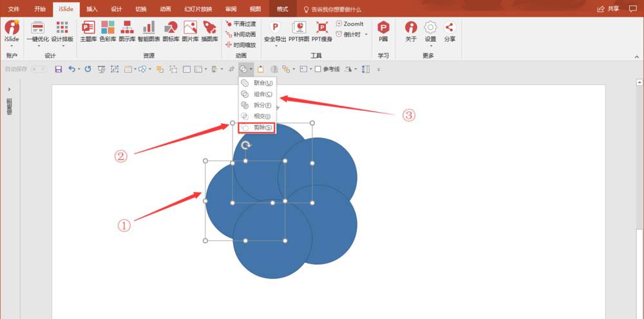644x319 pixels.
Task: Select 拆分(F) fragment option
Action: coord(258,105)
